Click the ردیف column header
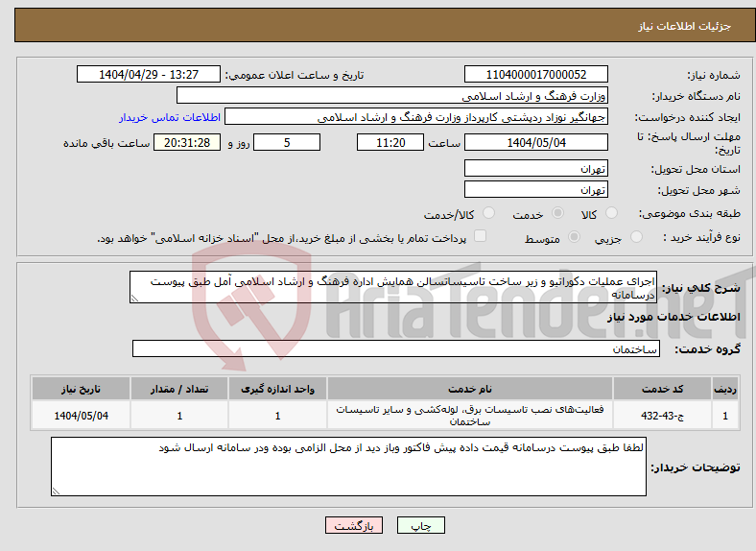Image resolution: width=756 pixels, height=551 pixels. click(725, 389)
